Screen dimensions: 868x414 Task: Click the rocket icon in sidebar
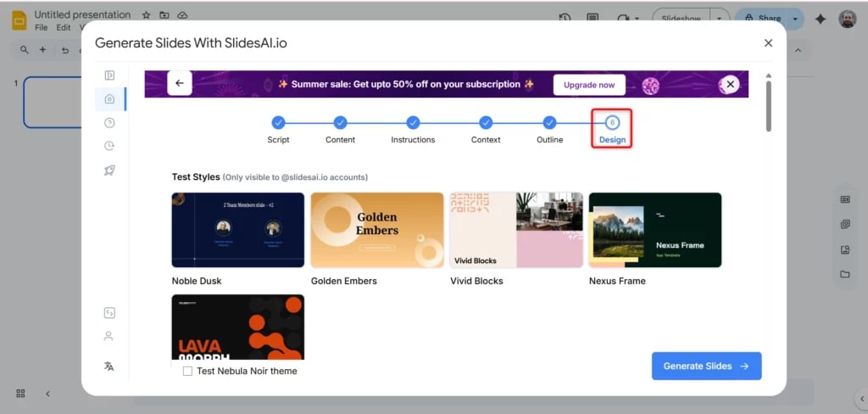tap(109, 171)
